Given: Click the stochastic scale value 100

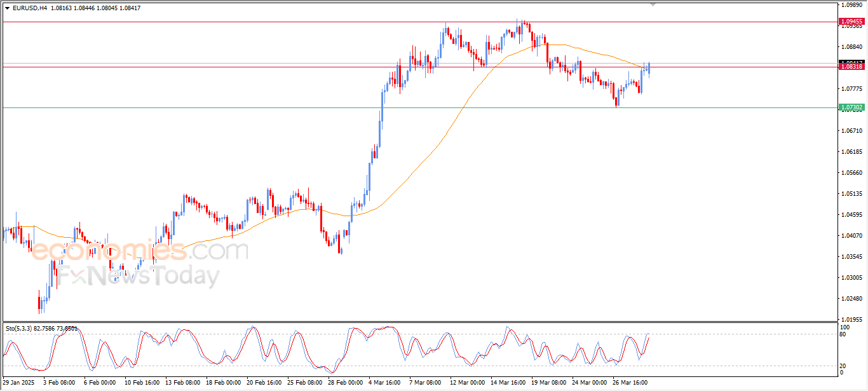Looking at the screenshot, I should pyautogui.click(x=845, y=327).
